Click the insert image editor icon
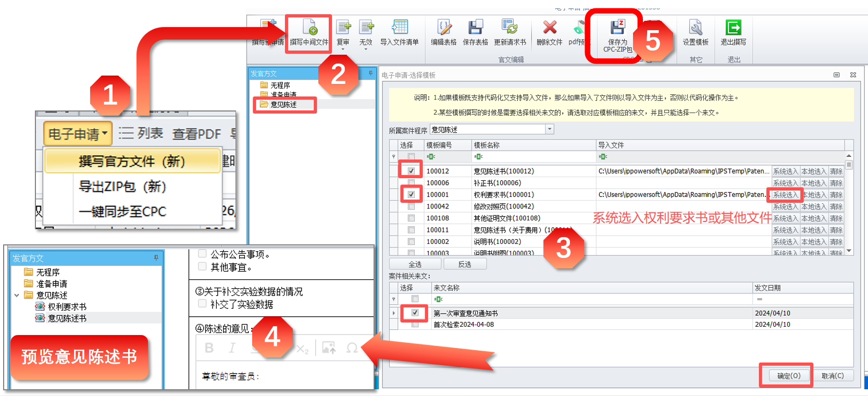The image size is (868, 396). coord(329,348)
